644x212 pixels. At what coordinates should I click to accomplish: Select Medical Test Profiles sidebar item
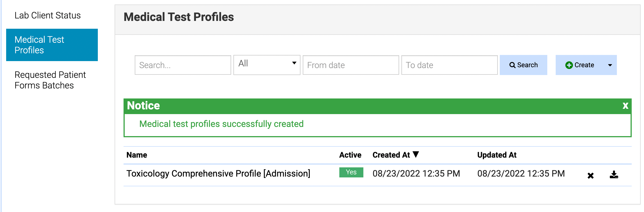(52, 45)
